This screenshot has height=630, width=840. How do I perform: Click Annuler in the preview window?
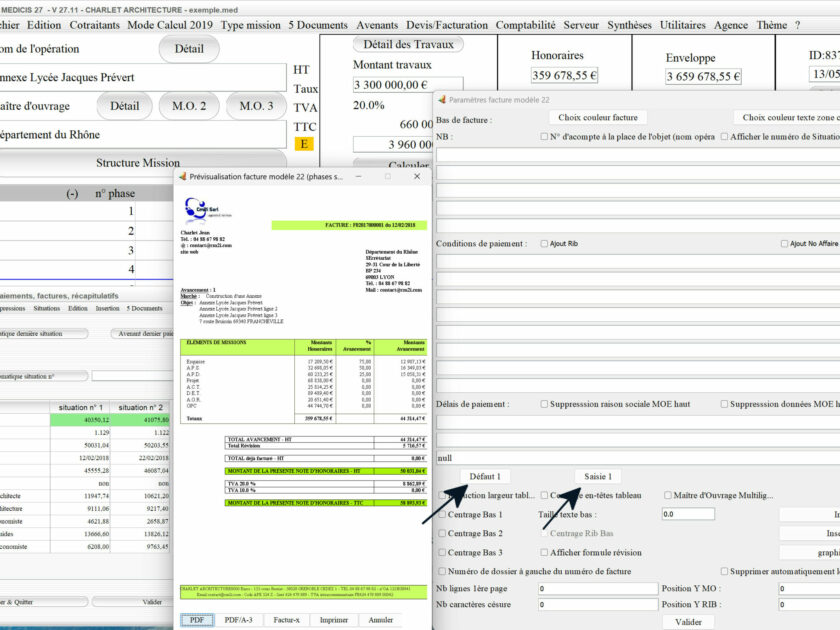pyautogui.click(x=381, y=620)
